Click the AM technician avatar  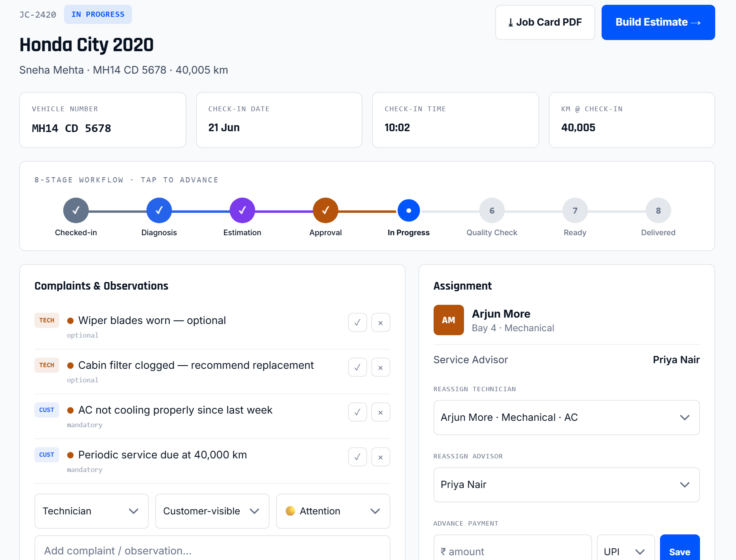coord(449,320)
